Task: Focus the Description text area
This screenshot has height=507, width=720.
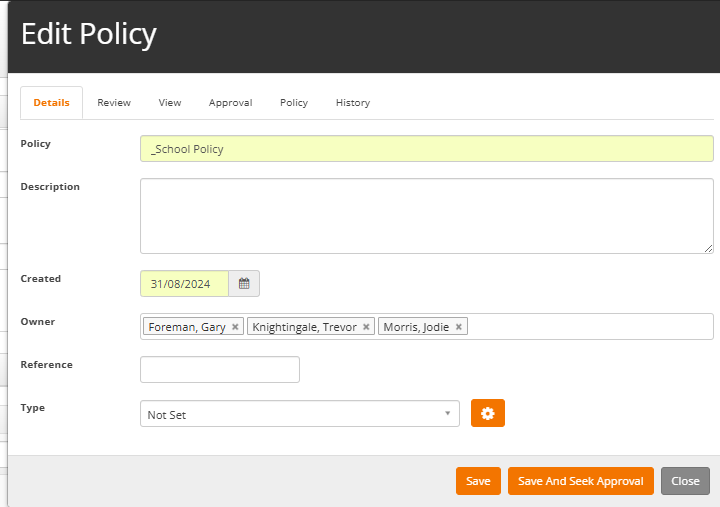Action: tap(426, 216)
